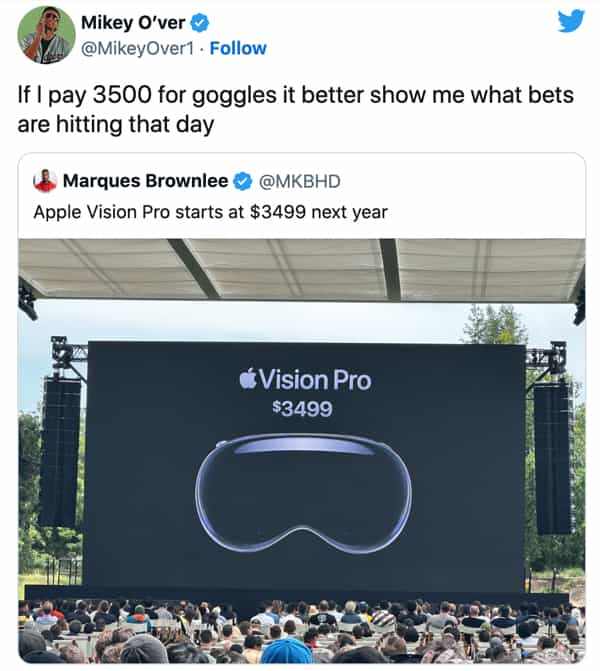Follow the @MikeyOver1 account

pos(238,48)
